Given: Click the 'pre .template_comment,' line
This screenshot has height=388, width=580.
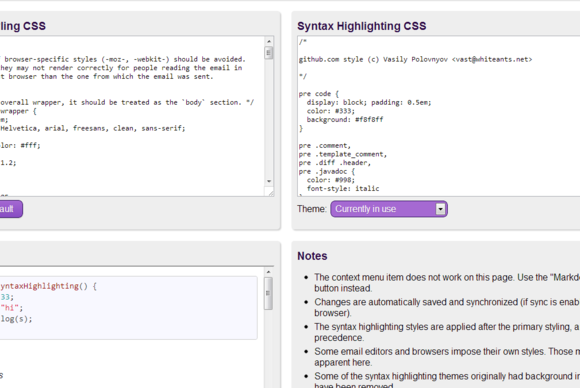Looking at the screenshot, I should click(x=343, y=154).
